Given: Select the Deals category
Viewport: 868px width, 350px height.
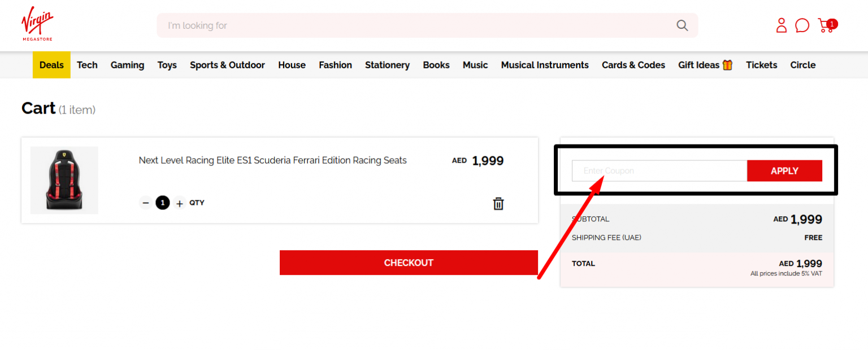Looking at the screenshot, I should click(x=51, y=64).
